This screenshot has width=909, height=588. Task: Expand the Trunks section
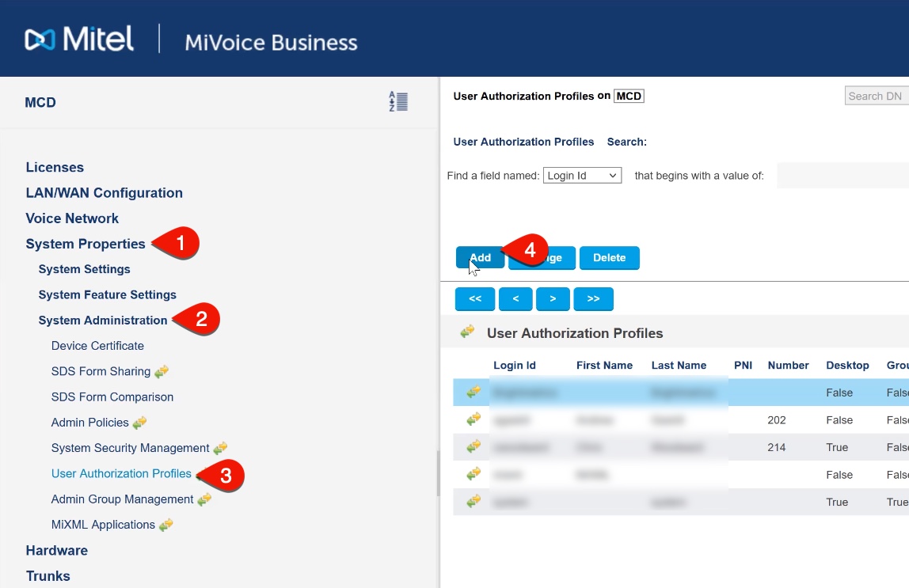48,576
